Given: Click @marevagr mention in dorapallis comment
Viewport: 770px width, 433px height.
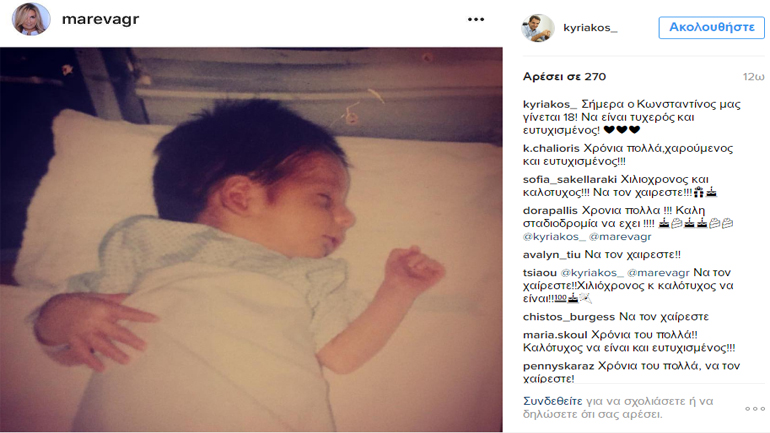Looking at the screenshot, I should 620,237.
